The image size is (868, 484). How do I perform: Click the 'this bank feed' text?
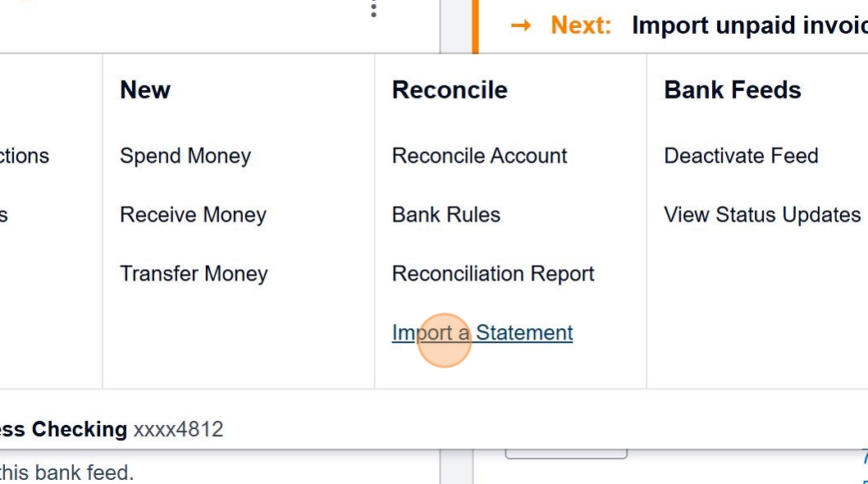tap(66, 473)
